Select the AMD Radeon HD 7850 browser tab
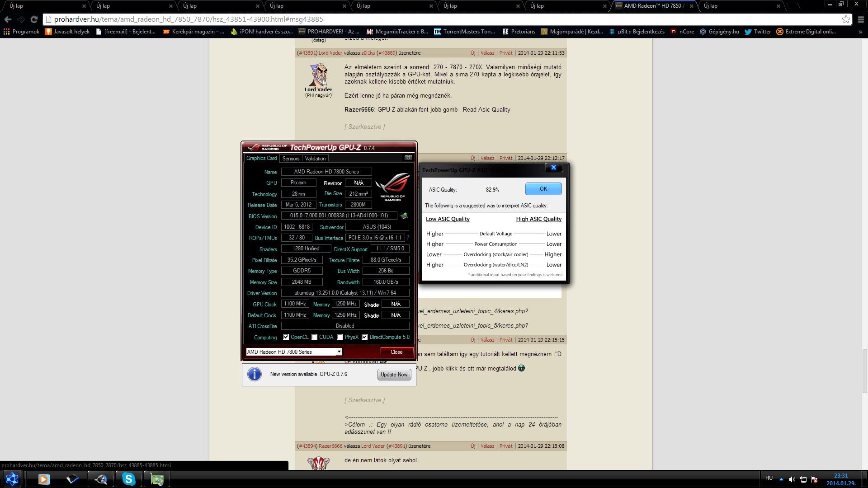This screenshot has width=868, height=488. (654, 6)
